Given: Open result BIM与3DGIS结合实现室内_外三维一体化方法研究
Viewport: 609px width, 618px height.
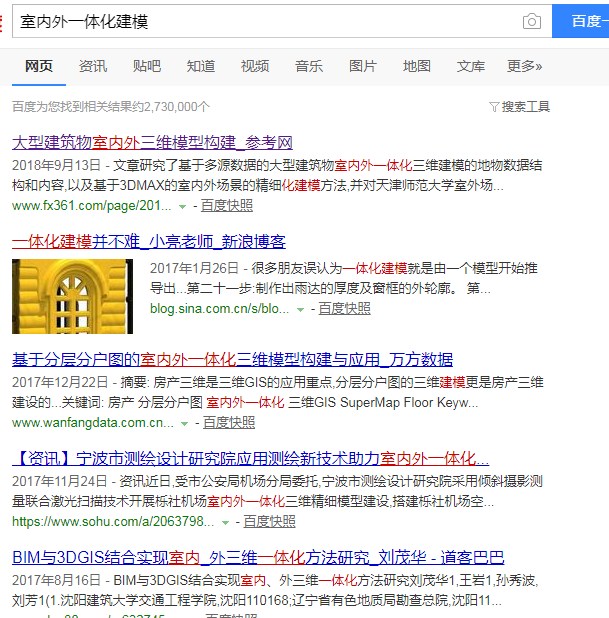Looking at the screenshot, I should [x=258, y=557].
